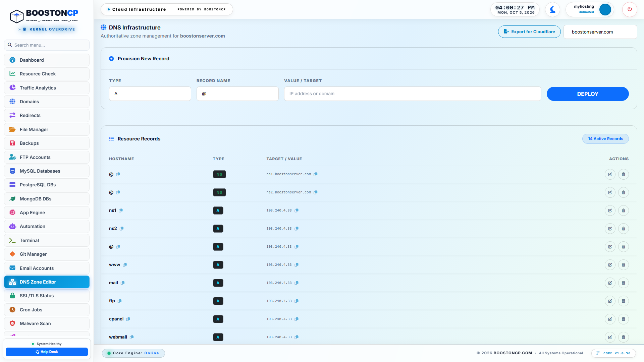Open SSL/TLS Status page
Screen dimensions: 644x362
coord(47,296)
